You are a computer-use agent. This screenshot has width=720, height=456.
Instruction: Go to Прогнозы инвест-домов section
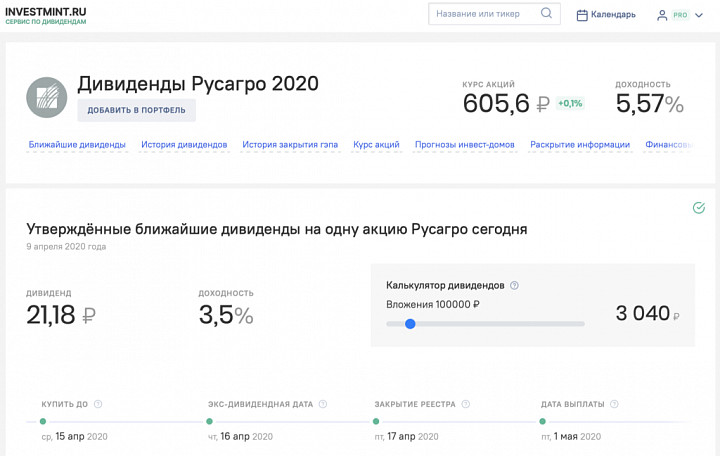pos(465,145)
